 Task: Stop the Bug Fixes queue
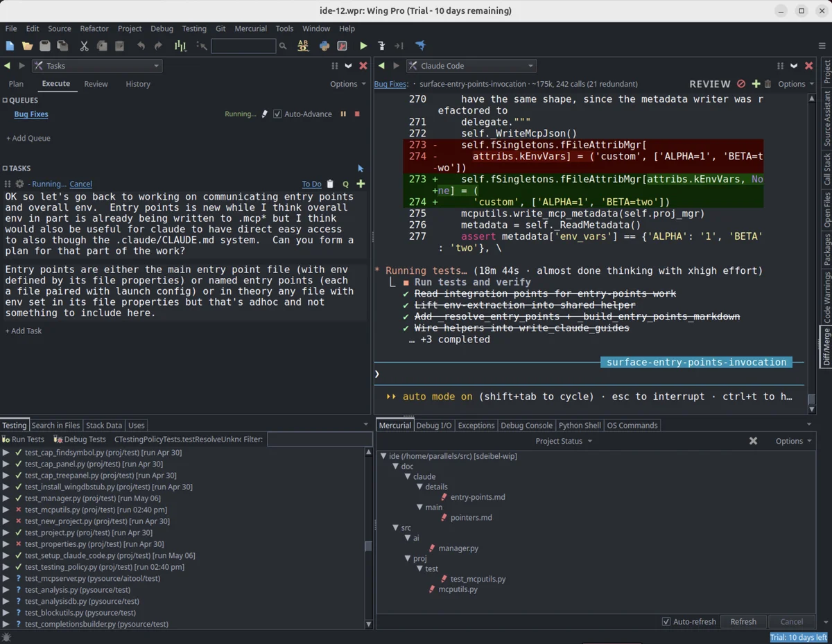click(357, 114)
